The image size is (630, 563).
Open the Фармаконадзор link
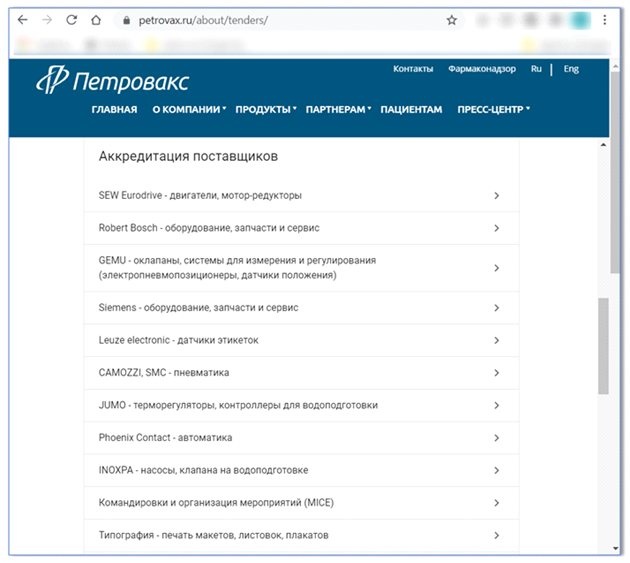click(482, 69)
